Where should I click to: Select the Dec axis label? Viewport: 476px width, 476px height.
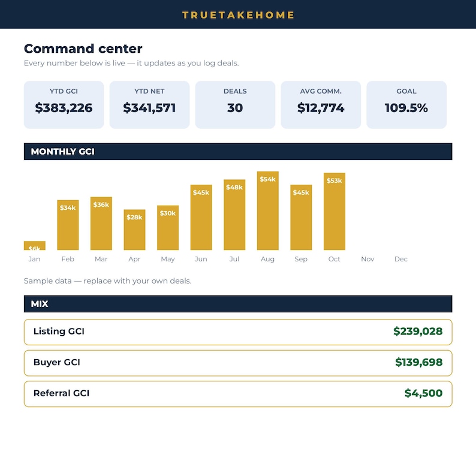pyautogui.click(x=400, y=259)
